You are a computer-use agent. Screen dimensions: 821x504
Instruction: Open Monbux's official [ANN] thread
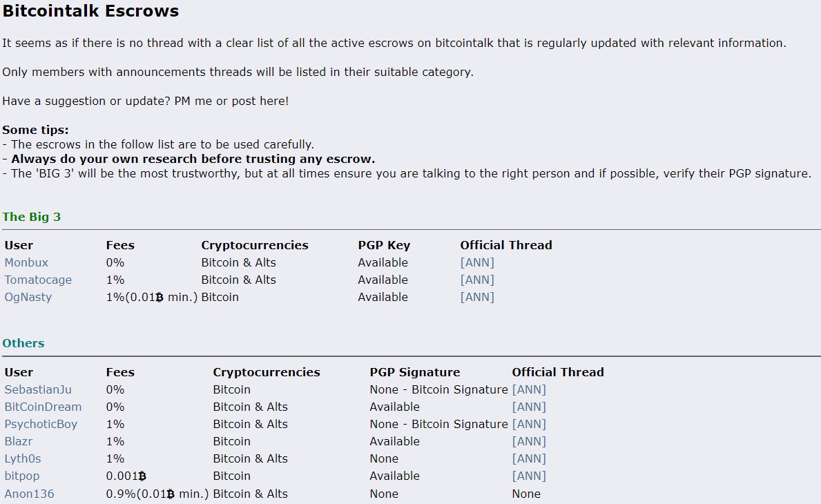coord(477,262)
